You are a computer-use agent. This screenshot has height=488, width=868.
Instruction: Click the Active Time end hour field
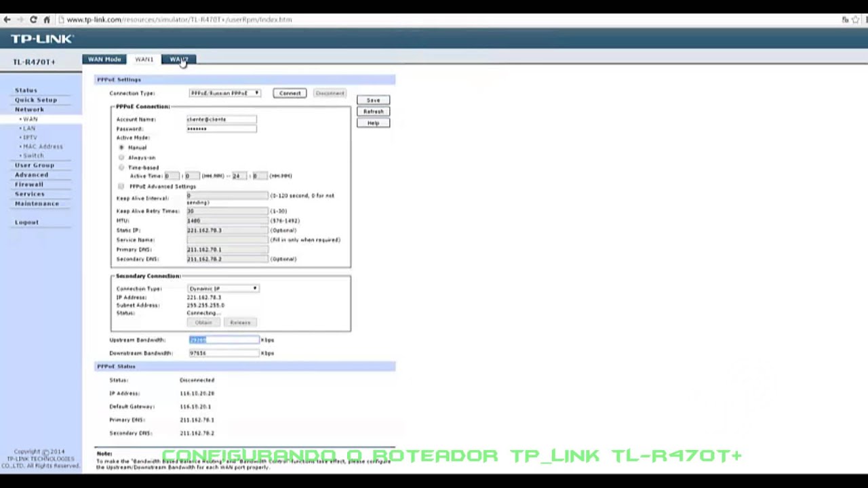239,176
